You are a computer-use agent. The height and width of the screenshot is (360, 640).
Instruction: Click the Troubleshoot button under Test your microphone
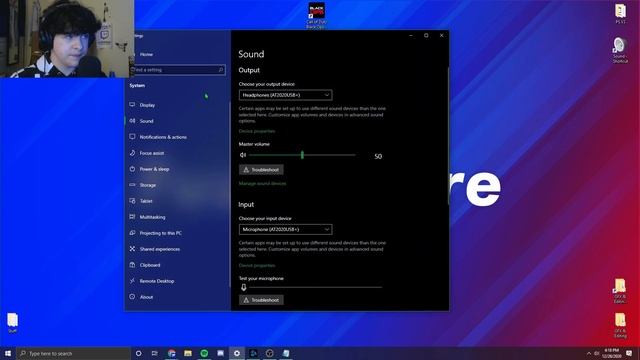pyautogui.click(x=261, y=300)
